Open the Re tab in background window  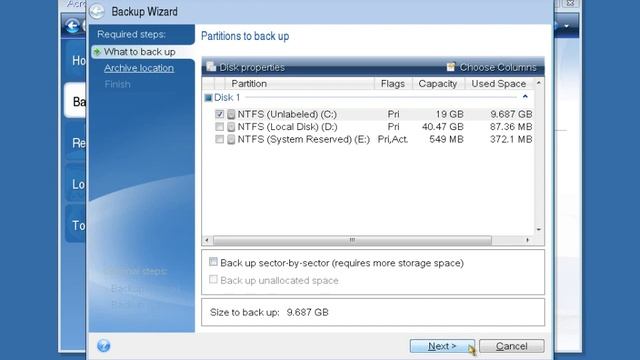pyautogui.click(x=76, y=142)
